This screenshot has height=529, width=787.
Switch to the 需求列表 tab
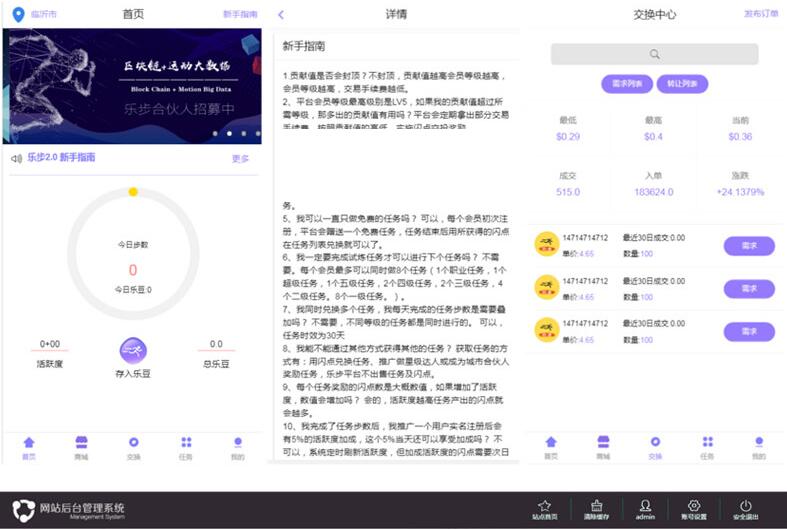627,84
